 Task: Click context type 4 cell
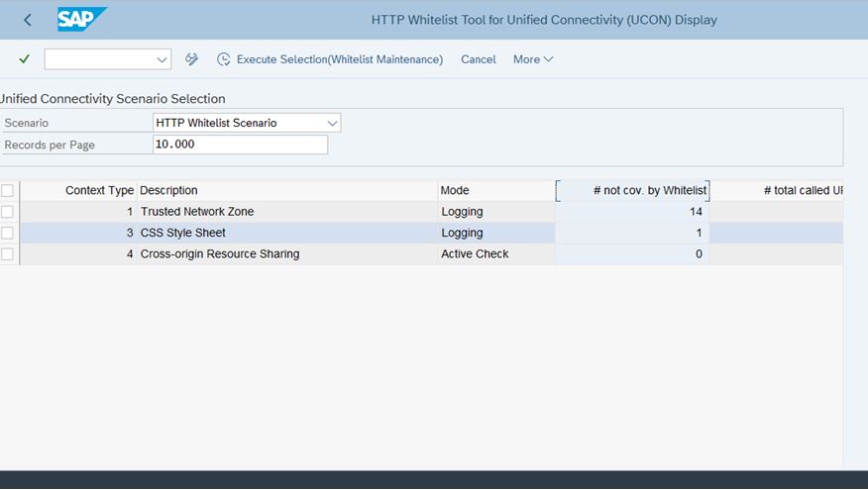(x=78, y=253)
